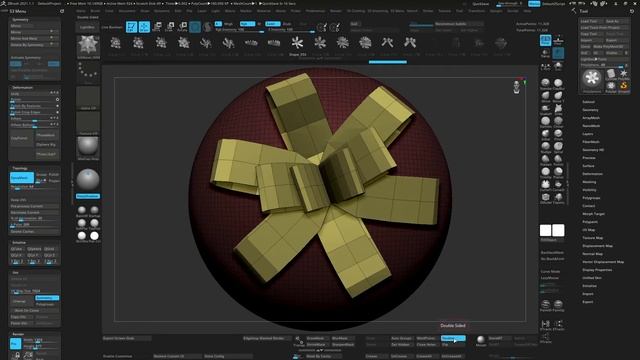Select the Nudge brush icon
The height and width of the screenshot is (360, 640).
(545, 147)
